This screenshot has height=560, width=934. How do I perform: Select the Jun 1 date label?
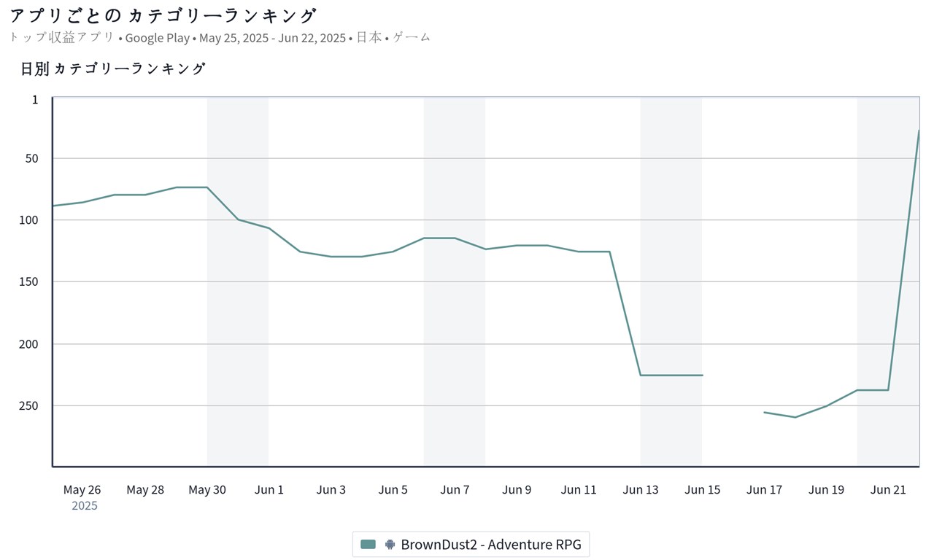click(x=269, y=489)
